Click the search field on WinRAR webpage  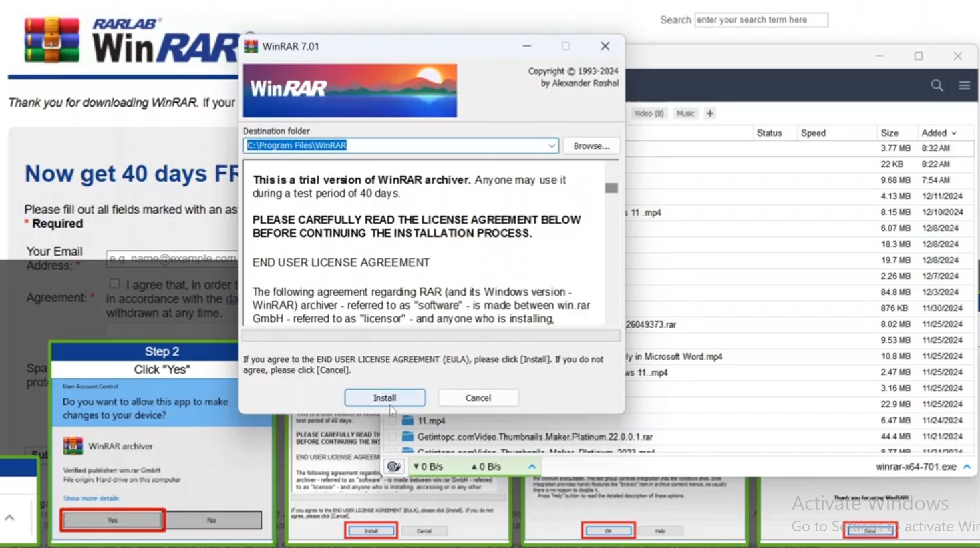(761, 20)
